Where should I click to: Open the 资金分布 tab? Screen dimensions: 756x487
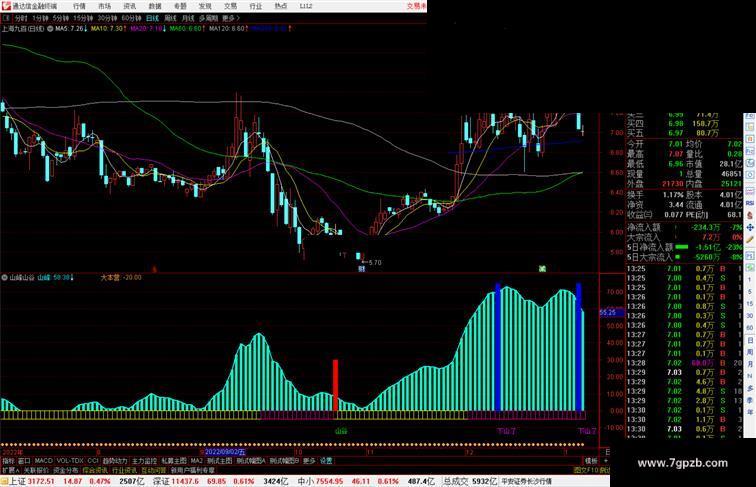point(66,470)
